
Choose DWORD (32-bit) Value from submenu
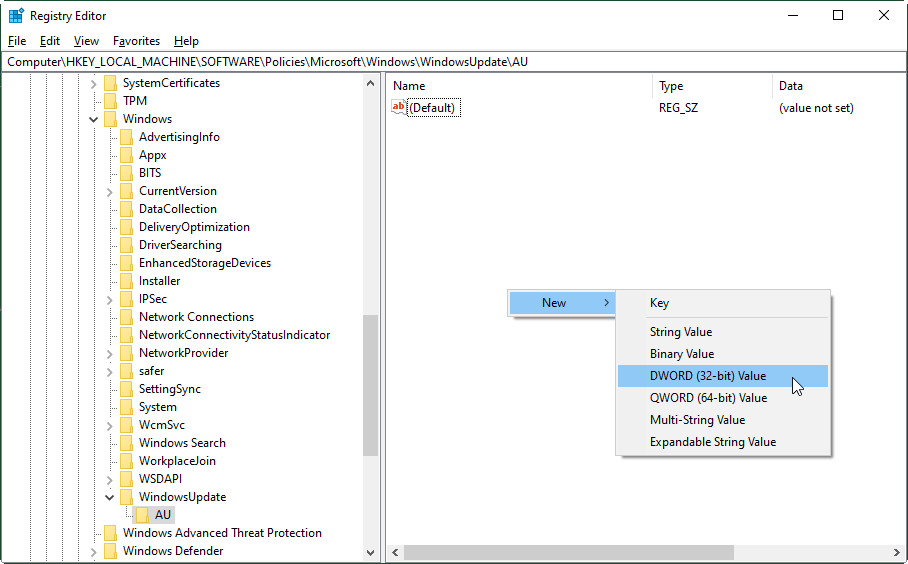(x=723, y=376)
